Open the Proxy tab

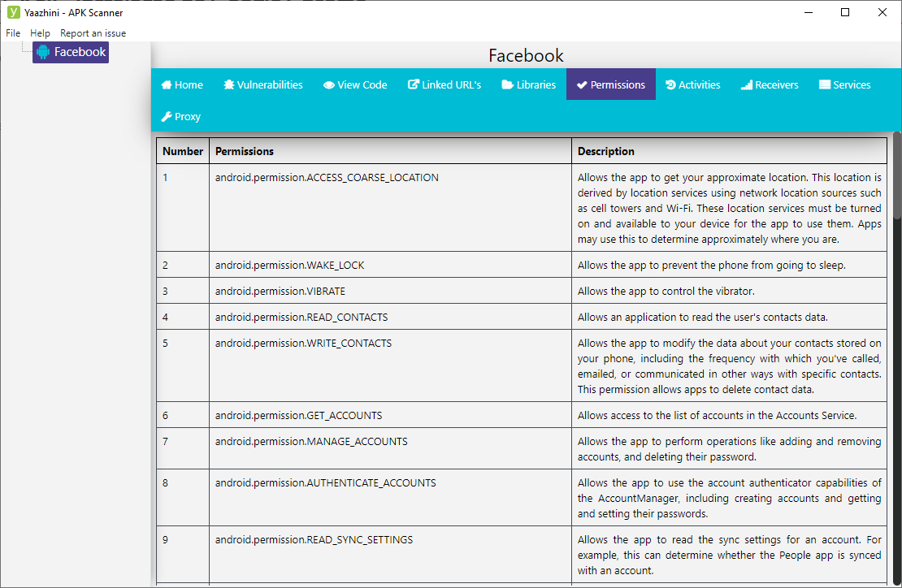click(x=181, y=116)
